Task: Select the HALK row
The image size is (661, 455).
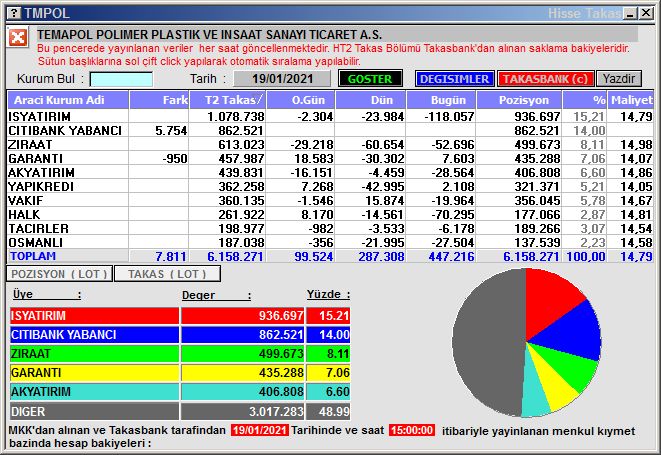Action: pos(330,214)
